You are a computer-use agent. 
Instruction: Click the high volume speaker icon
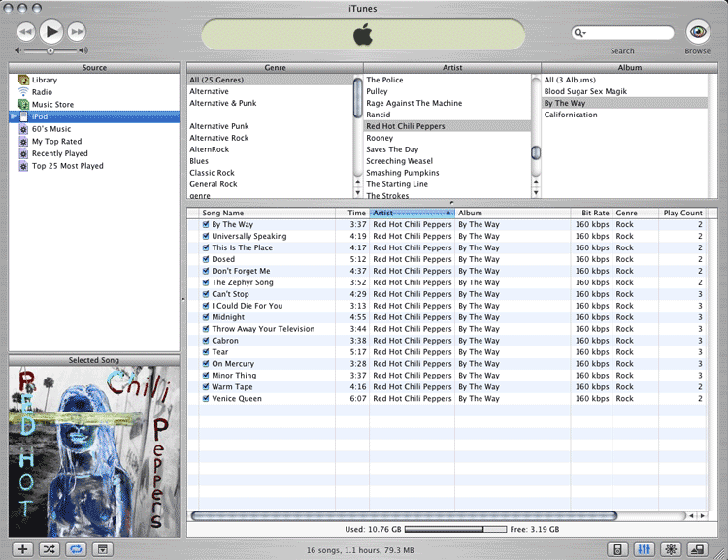coord(83,50)
